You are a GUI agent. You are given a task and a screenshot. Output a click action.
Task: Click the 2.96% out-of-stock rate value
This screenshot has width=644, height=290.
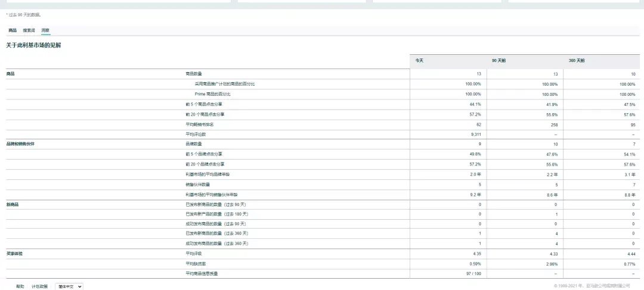(552, 264)
